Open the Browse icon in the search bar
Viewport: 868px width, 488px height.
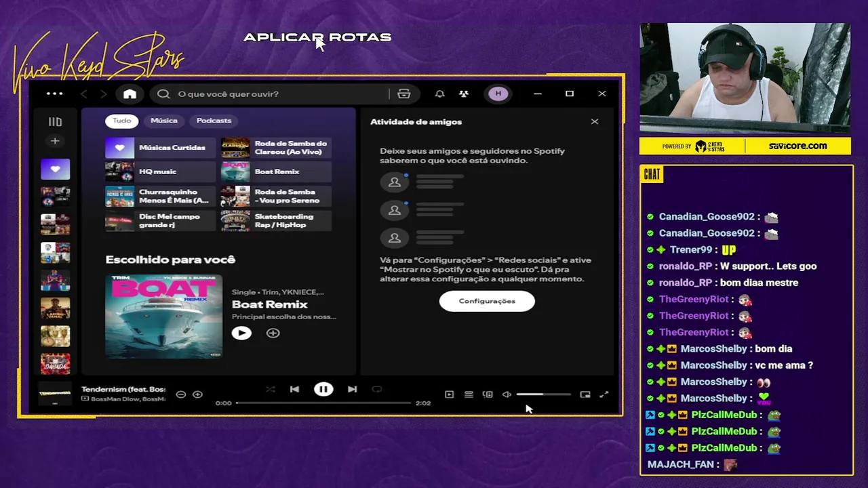pyautogui.click(x=403, y=94)
